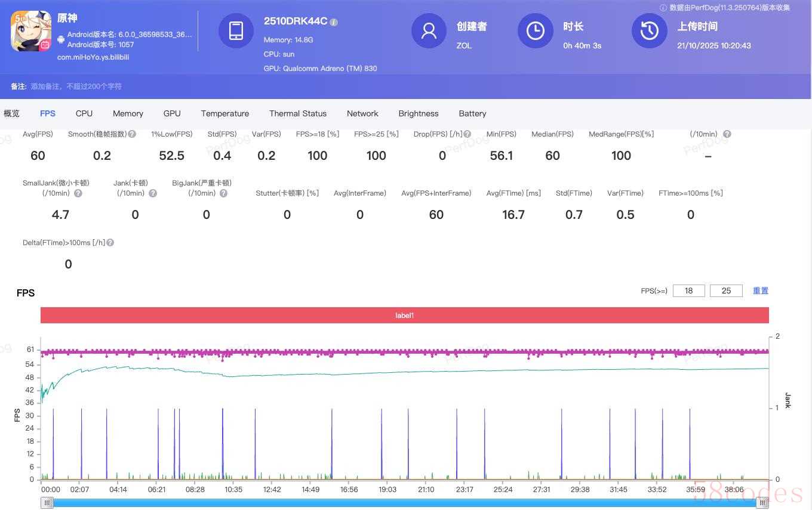Click the duration clock icon

pos(535,30)
